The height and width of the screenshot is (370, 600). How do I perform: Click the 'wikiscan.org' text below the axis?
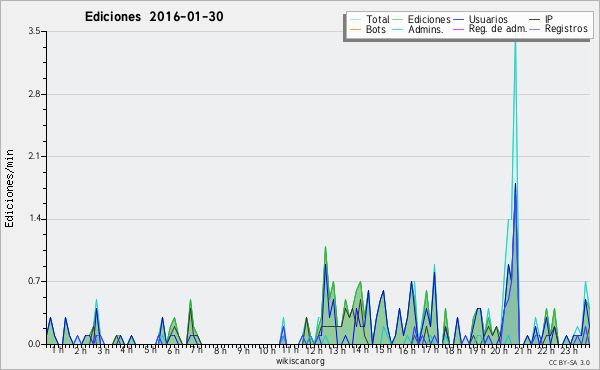(300, 361)
